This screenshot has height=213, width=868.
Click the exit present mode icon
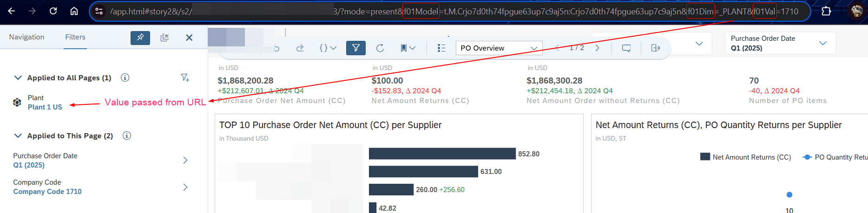656,48
